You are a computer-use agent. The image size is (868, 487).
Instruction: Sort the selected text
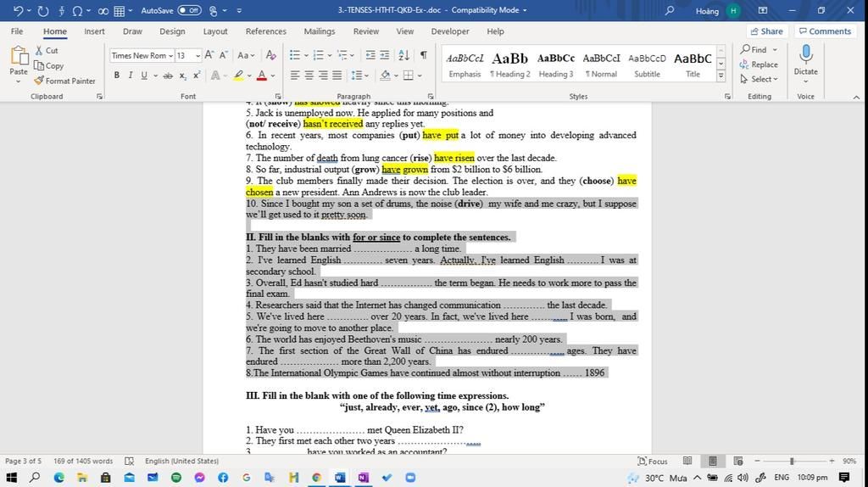click(404, 55)
